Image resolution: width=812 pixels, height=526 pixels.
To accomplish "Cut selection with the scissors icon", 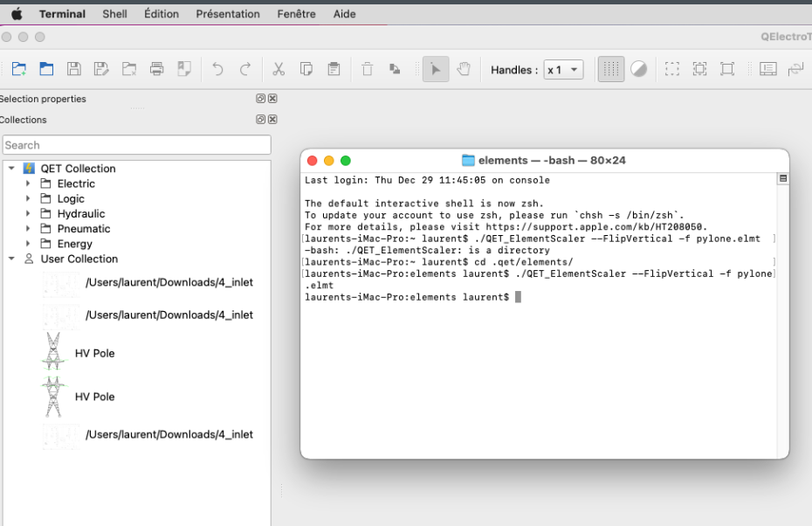I will [279, 69].
